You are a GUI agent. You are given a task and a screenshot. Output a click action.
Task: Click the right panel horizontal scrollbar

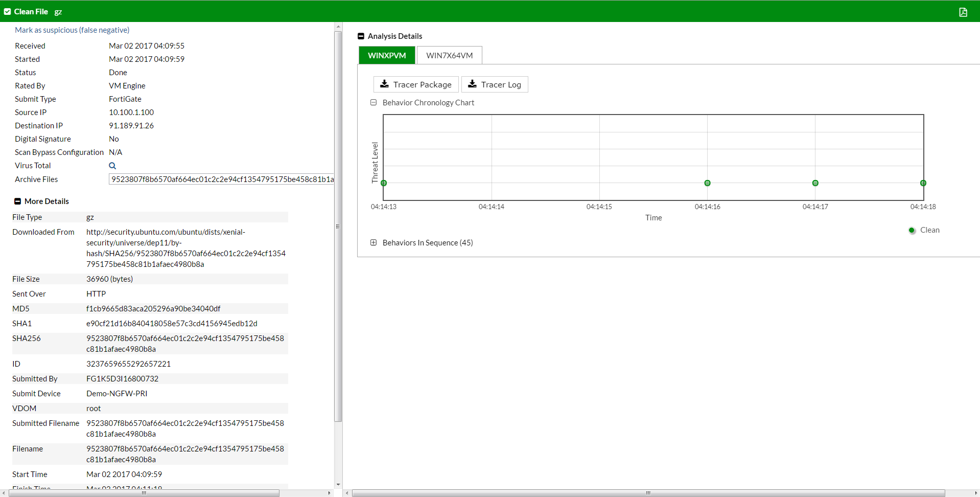point(648,493)
